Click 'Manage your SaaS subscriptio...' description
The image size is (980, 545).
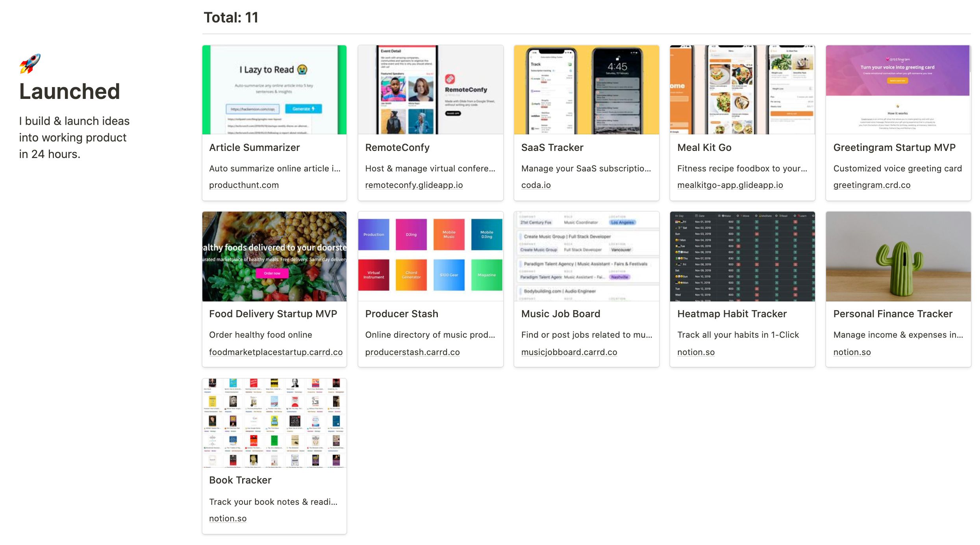[x=586, y=168]
